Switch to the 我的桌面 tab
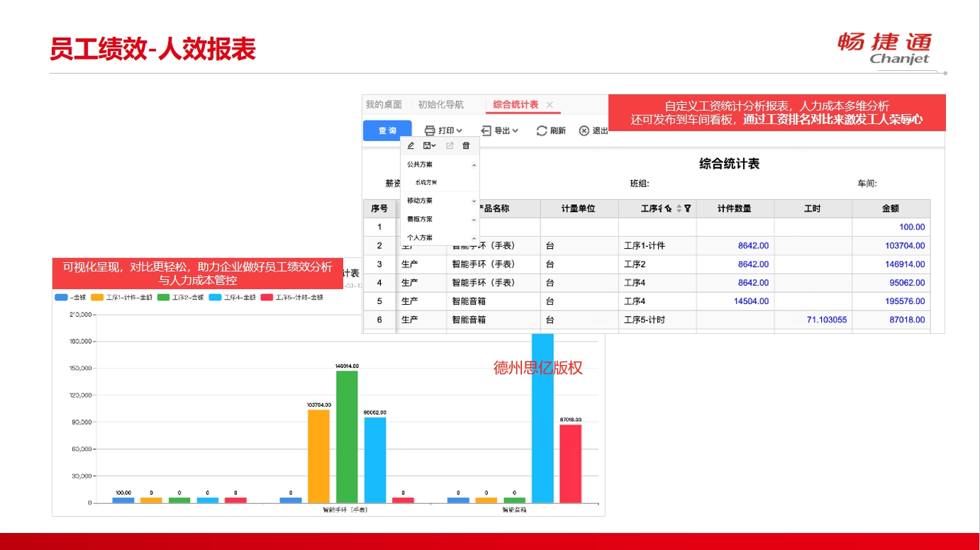Screen dimensions: 980x550 [384, 104]
